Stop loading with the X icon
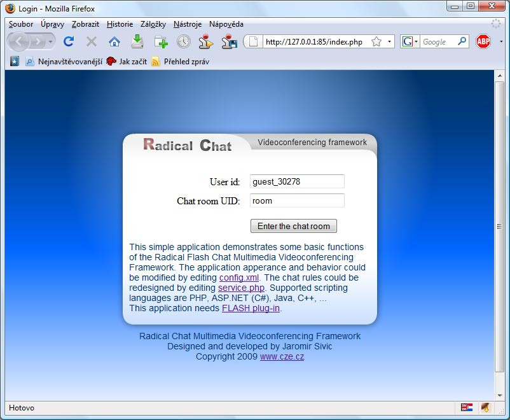 (92, 41)
